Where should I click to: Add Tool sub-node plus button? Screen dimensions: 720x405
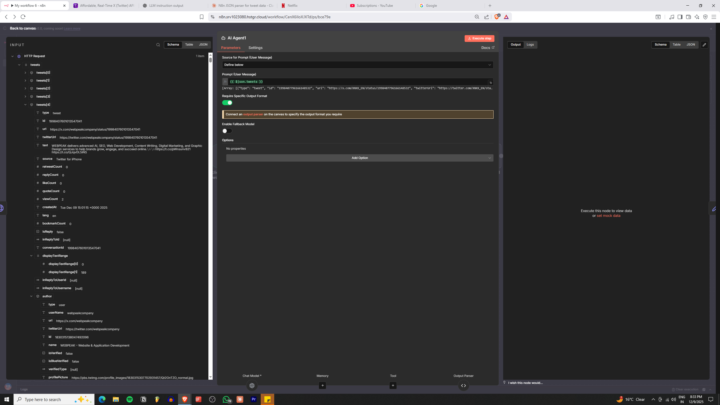pos(393,386)
